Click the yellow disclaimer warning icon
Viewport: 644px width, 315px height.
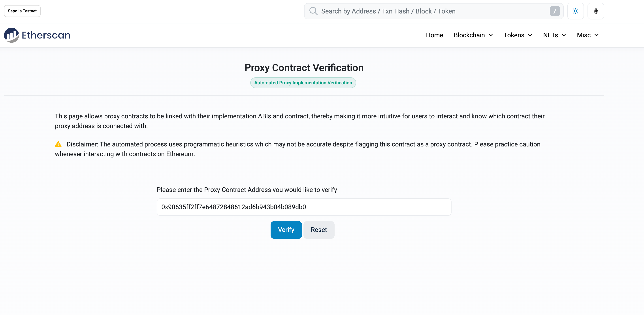click(x=58, y=144)
